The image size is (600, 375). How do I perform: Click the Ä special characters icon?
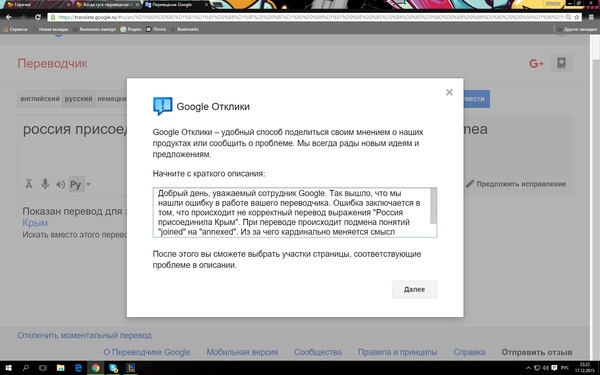[29, 184]
